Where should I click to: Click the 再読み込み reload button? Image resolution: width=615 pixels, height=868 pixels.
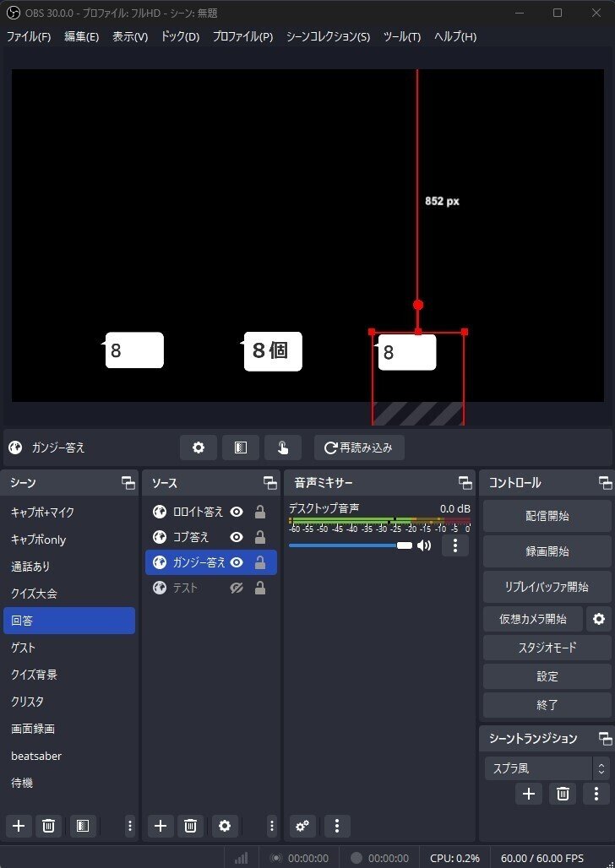(x=359, y=448)
